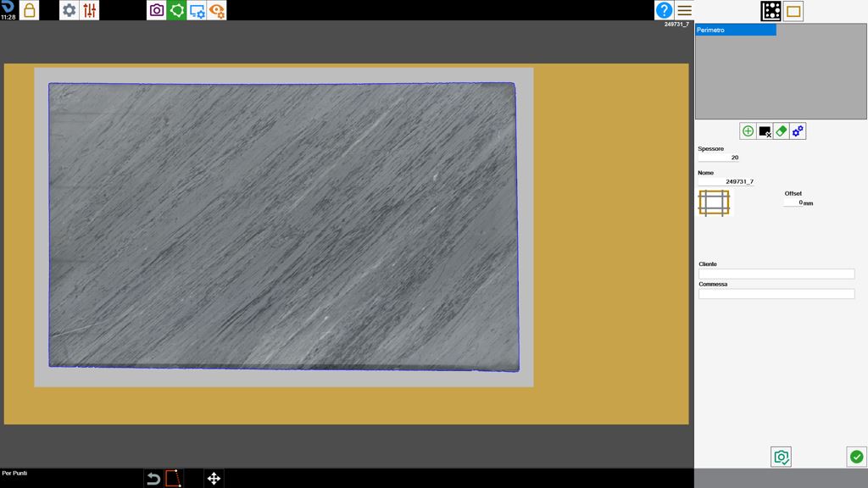868x488 pixels.
Task: Click the green camera confirm icon
Action: point(781,457)
